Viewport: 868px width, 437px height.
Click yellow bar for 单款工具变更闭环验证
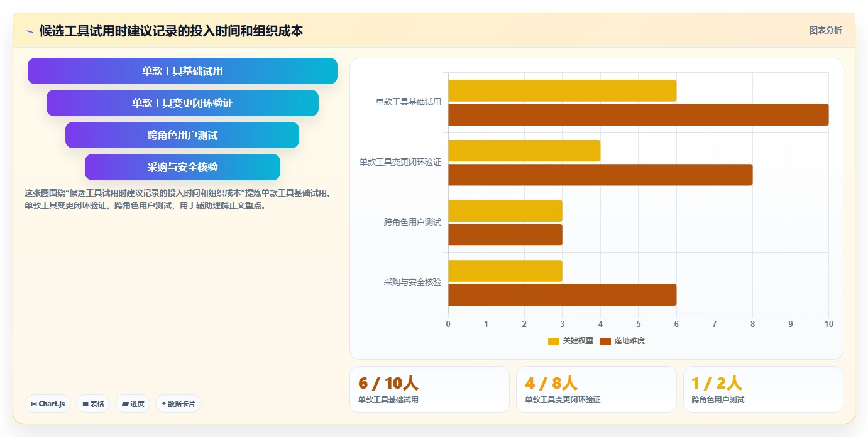pyautogui.click(x=524, y=151)
